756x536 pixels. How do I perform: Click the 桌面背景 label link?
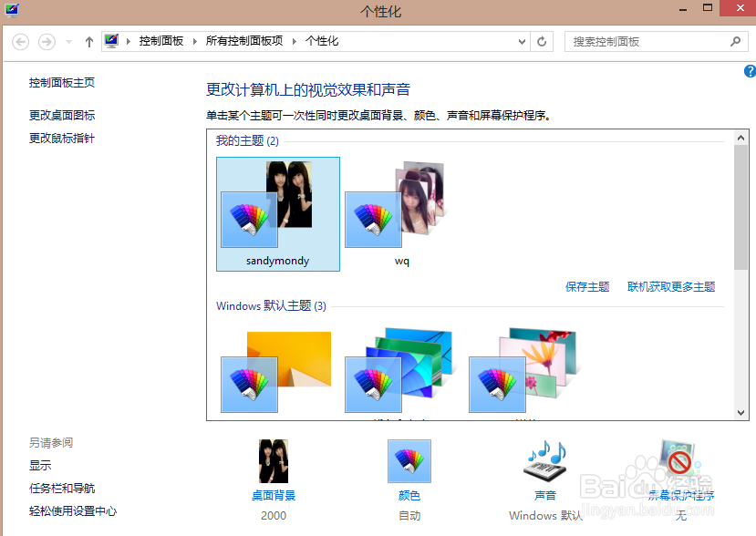(274, 496)
